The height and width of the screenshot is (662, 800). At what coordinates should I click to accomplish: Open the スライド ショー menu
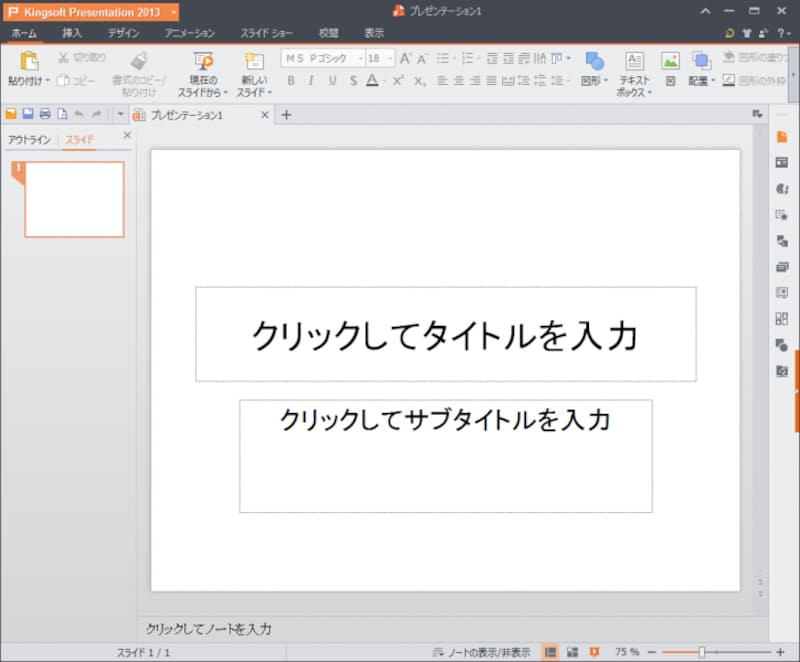[x=265, y=32]
